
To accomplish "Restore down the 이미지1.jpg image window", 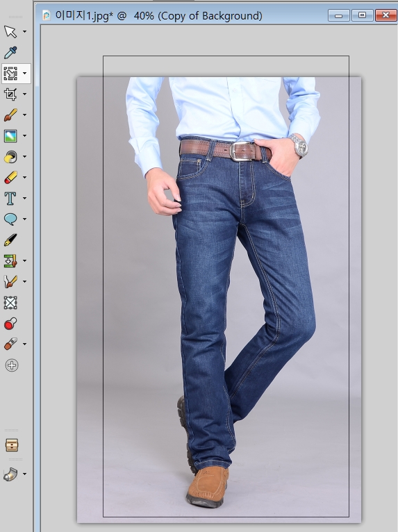I will (x=362, y=15).
